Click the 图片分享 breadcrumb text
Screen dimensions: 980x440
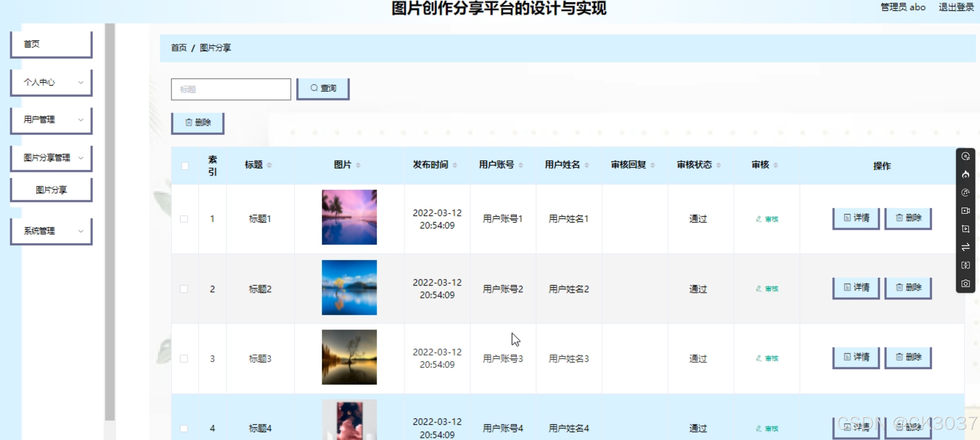click(x=215, y=48)
